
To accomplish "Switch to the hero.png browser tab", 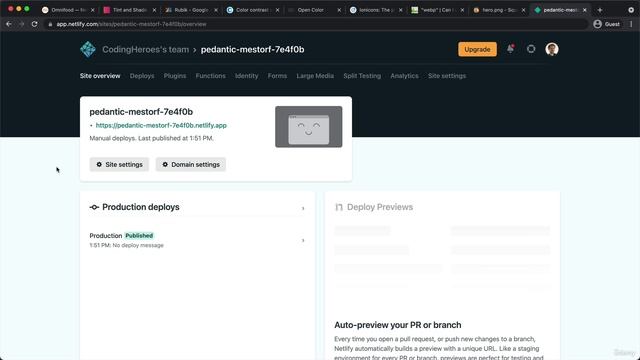I will pos(499,10).
